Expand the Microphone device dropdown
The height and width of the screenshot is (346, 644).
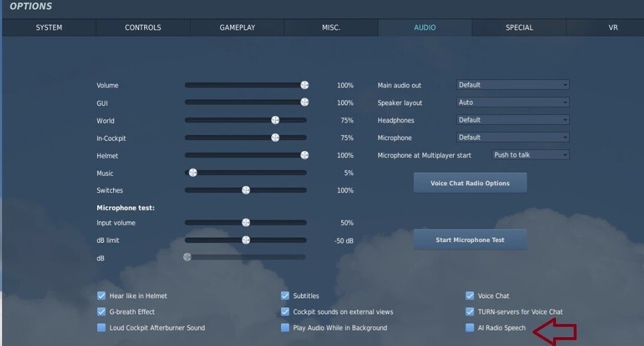pos(512,137)
